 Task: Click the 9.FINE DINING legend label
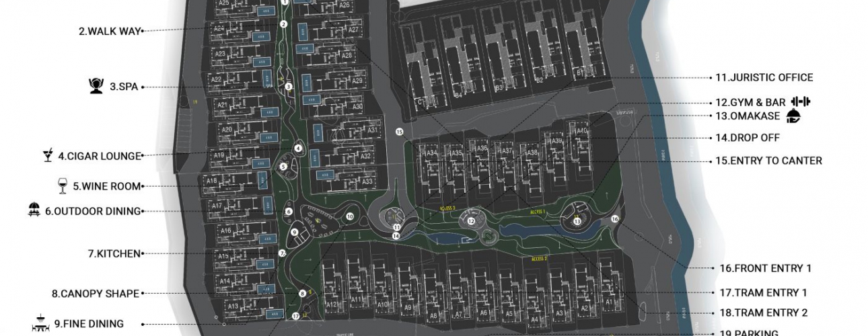pos(89,324)
